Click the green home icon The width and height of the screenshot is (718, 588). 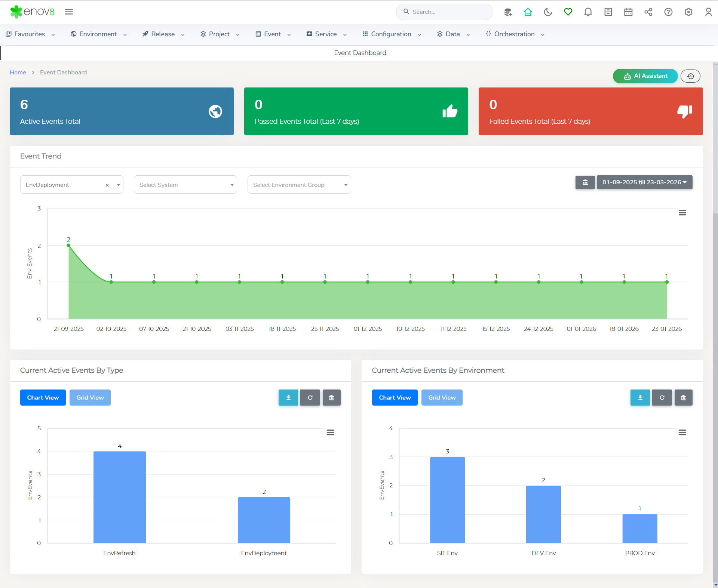coord(528,12)
